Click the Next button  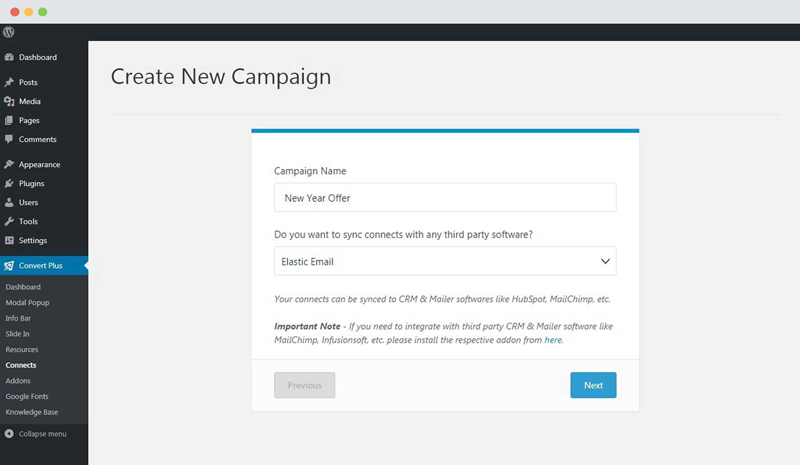[593, 385]
